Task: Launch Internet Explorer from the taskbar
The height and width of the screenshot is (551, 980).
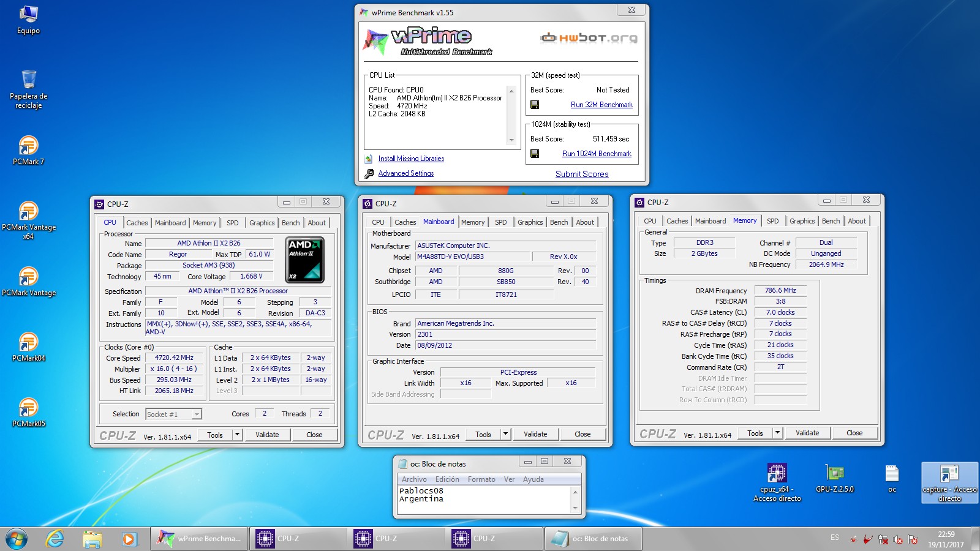Action: 55,539
